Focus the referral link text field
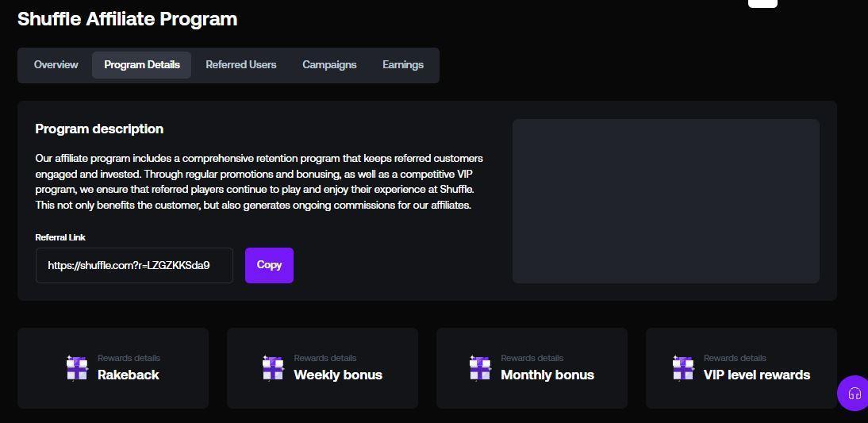868x423 pixels. tap(134, 265)
